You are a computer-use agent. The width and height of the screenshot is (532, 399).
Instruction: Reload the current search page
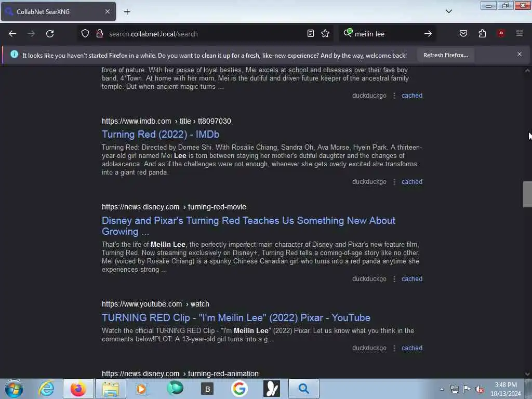(50, 34)
